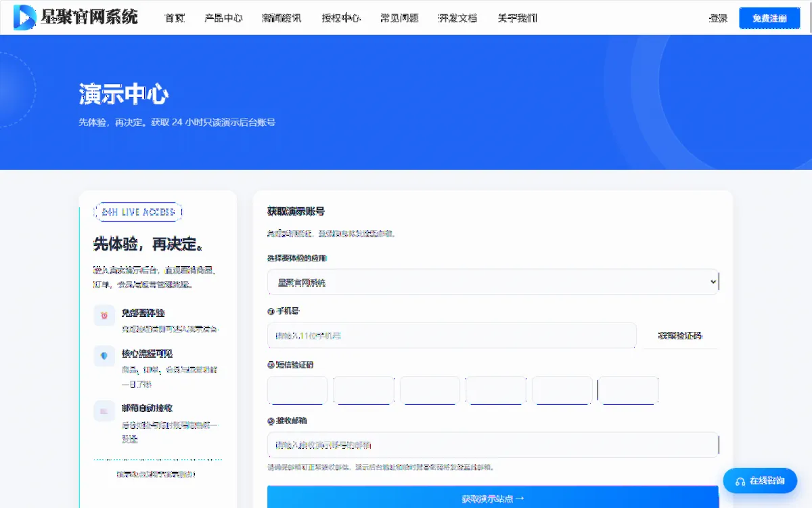The image size is (812, 508).
Task: Click the step icon before 短信验证码 label
Action: coord(271,364)
